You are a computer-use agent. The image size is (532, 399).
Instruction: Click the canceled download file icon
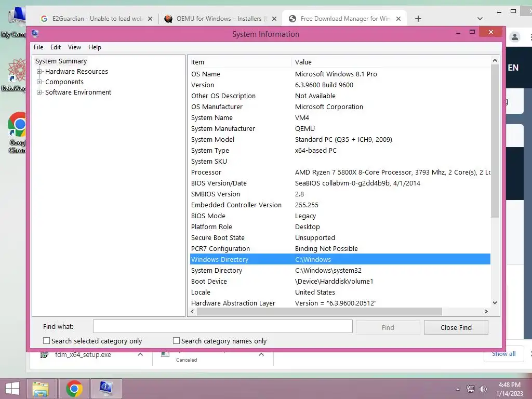pyautogui.click(x=165, y=354)
